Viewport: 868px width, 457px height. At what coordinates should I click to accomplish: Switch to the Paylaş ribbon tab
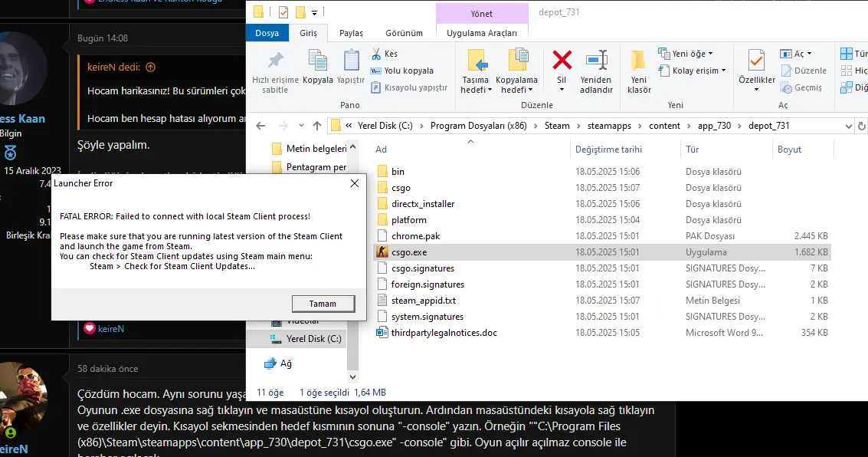click(x=351, y=33)
